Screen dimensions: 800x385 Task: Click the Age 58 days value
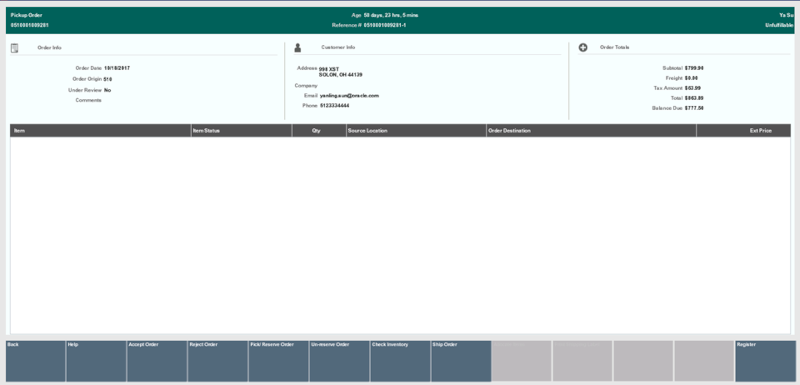[x=391, y=15]
